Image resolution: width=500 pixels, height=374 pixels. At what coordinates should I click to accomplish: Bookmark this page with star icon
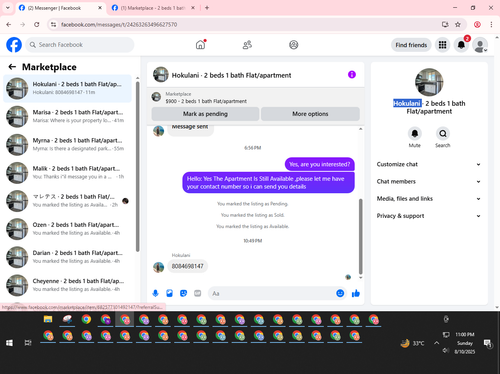click(x=458, y=24)
